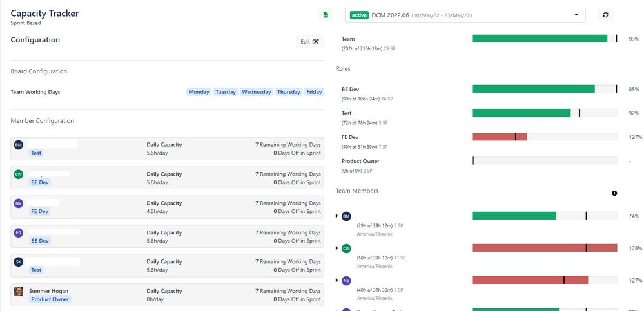This screenshot has height=311, width=644.
Task: Select the Wednesday working day tag
Action: tap(257, 92)
